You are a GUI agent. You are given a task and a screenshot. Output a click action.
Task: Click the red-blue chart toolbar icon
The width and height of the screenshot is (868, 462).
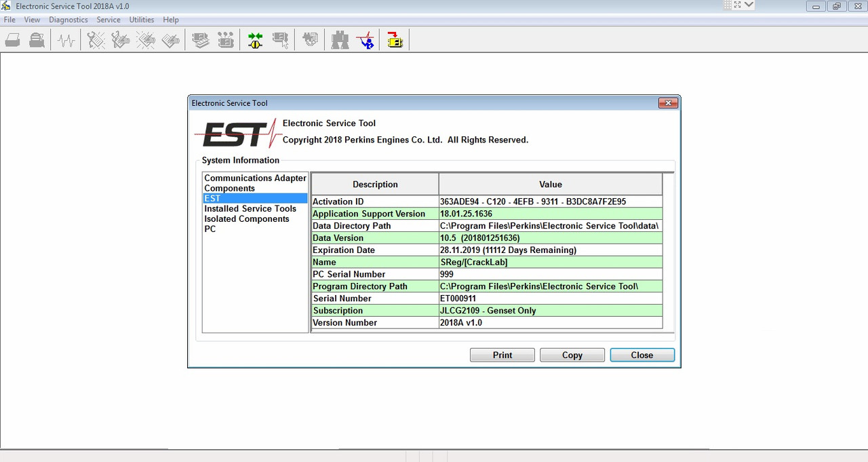coord(366,41)
